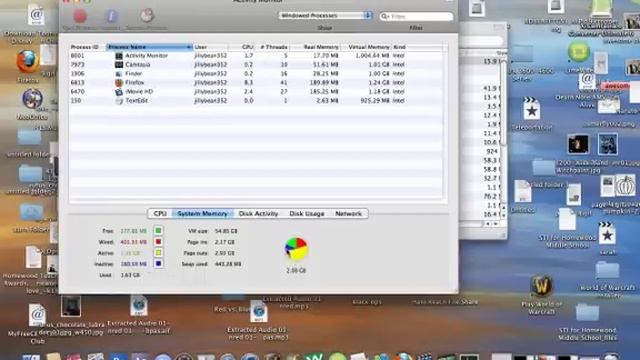
Task: Select the MyFreeCE Club desktop shortcut icon
Action: click(37, 315)
